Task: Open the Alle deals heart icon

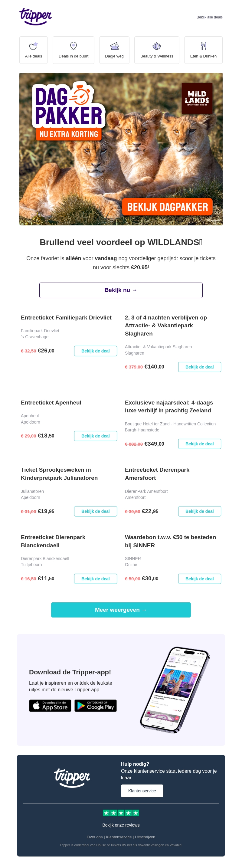Action: coord(33,46)
